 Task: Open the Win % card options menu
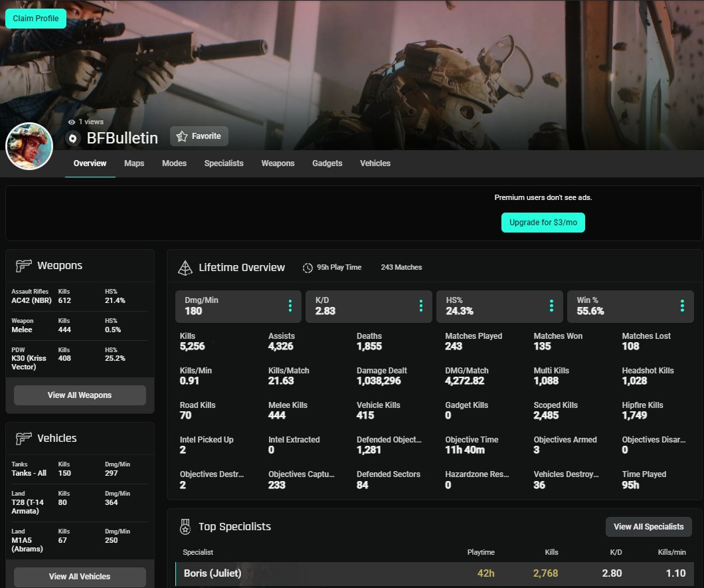pyautogui.click(x=682, y=306)
